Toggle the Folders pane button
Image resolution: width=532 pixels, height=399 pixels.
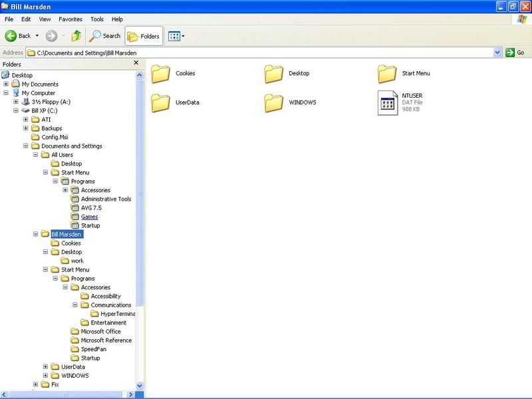[x=144, y=36]
